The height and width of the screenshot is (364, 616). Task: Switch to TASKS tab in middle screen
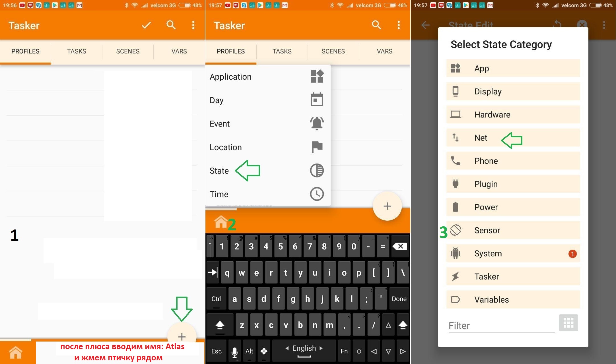click(282, 51)
